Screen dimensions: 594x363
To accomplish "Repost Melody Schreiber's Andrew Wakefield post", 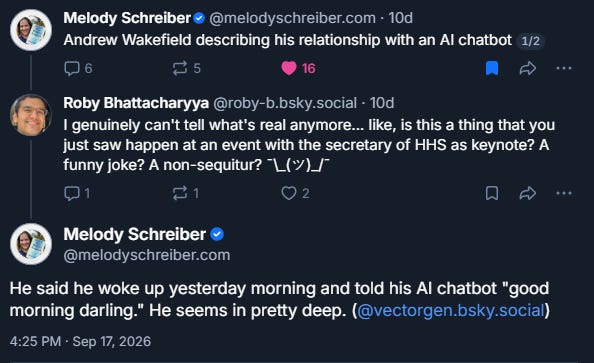I will [x=186, y=69].
